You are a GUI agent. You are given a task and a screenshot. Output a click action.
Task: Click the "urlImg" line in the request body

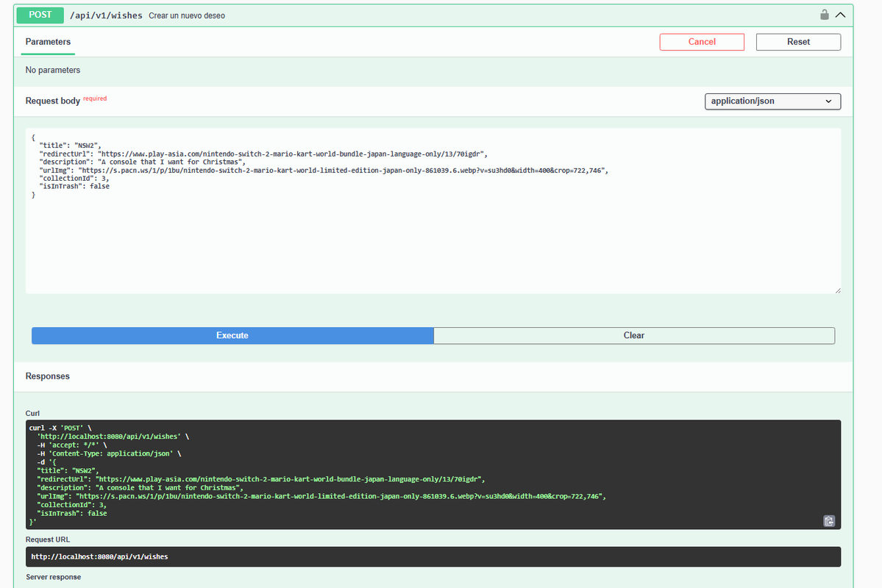324,171
